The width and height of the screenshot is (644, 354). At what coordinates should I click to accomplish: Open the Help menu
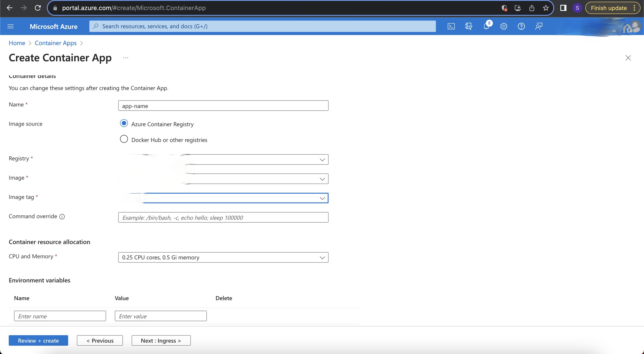(521, 26)
